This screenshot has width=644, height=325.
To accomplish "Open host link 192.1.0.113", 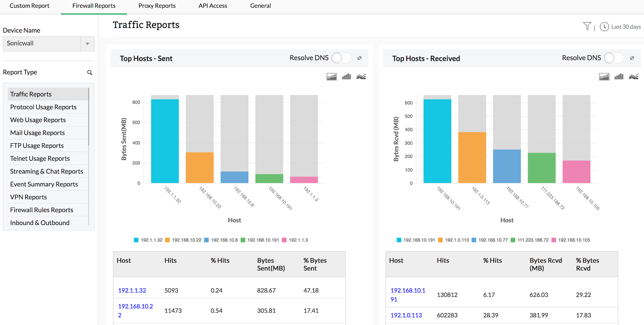I will click(x=406, y=315).
